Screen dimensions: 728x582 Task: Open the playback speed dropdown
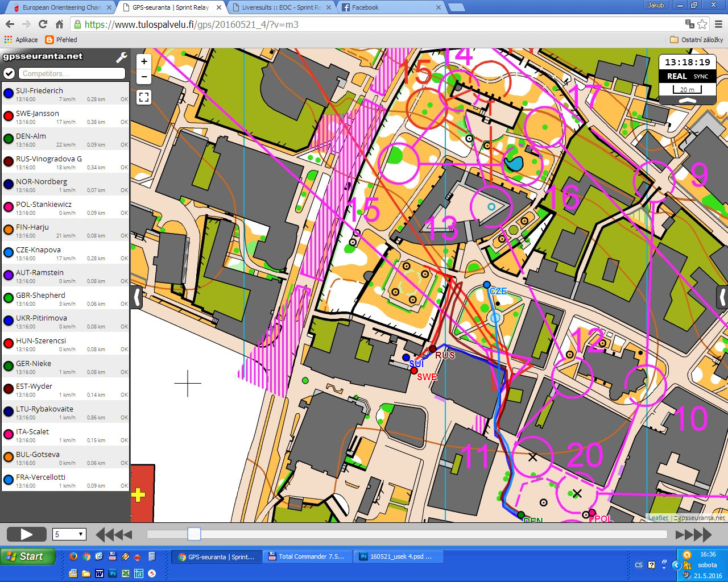point(69,534)
